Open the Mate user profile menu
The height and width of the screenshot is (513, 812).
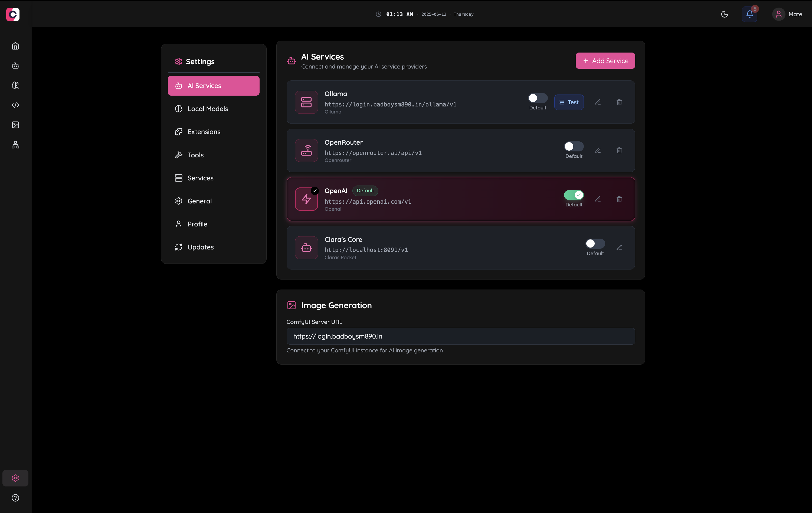787,14
